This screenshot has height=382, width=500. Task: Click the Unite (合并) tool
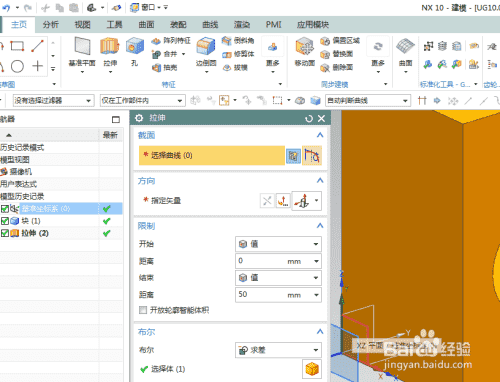pyautogui.click(x=165, y=54)
